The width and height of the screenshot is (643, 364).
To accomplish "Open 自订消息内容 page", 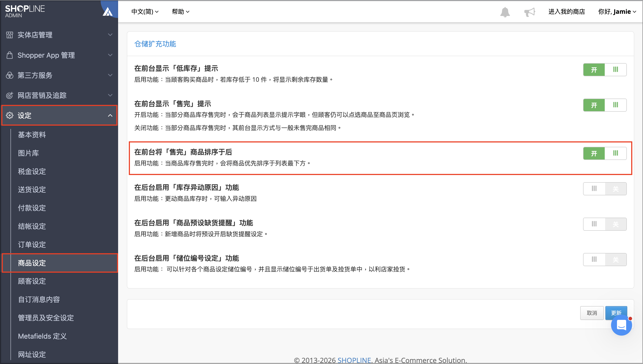I will click(39, 299).
